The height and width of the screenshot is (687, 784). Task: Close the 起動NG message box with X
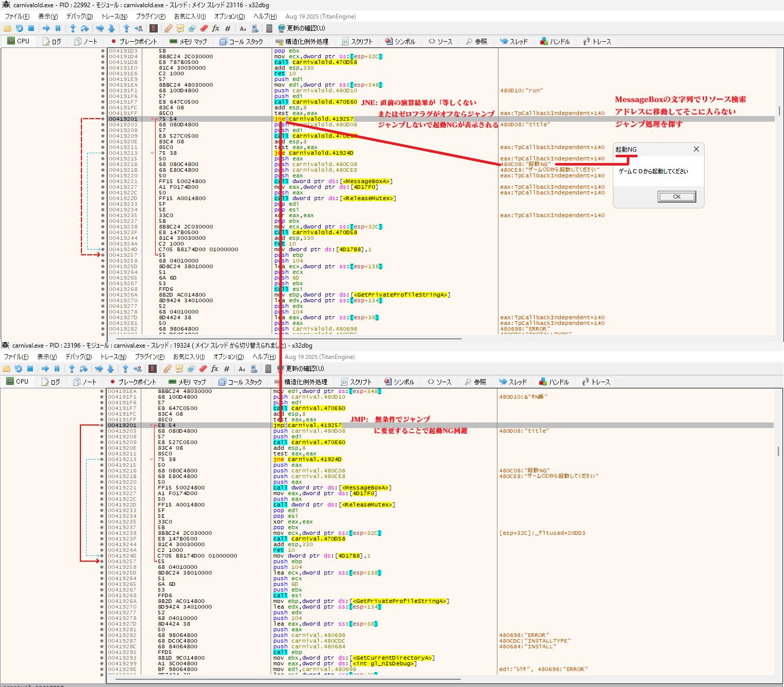click(x=696, y=149)
